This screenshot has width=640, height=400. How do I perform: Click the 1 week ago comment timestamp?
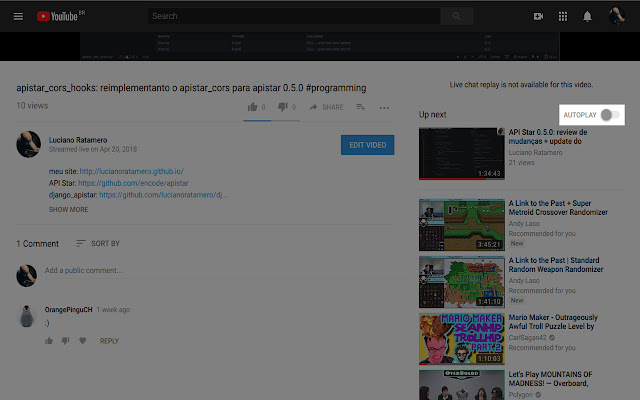pyautogui.click(x=113, y=310)
